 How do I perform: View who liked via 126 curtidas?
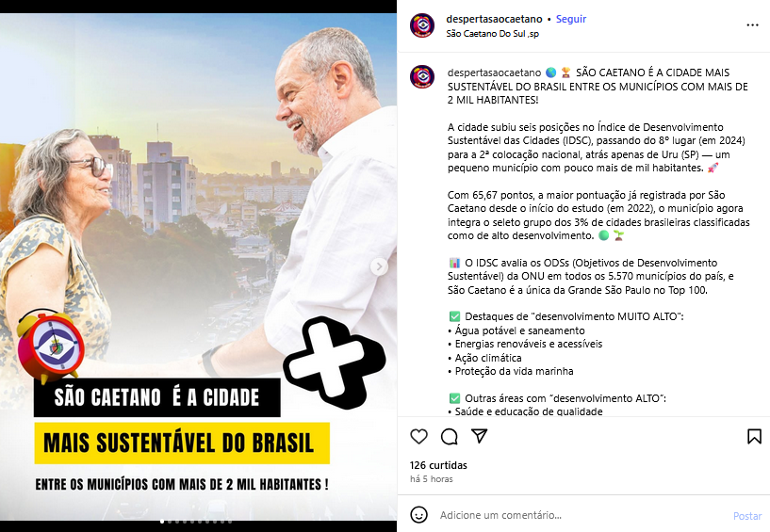[x=438, y=465]
